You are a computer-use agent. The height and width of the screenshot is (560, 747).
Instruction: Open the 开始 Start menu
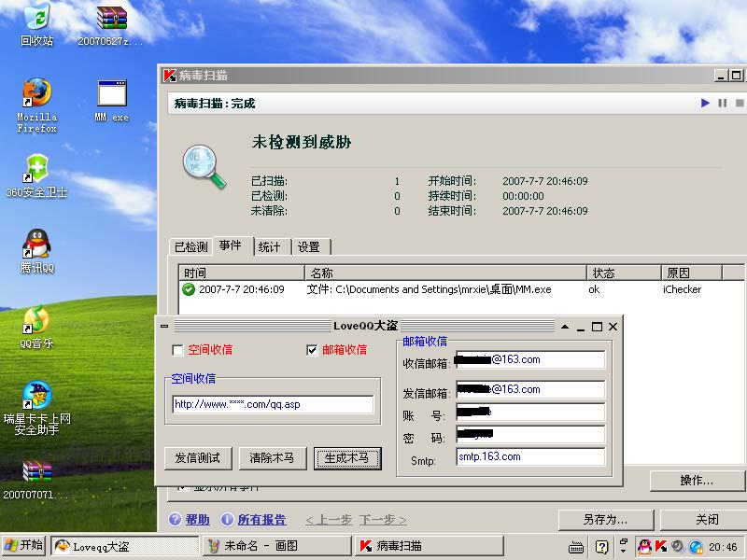tap(23, 546)
